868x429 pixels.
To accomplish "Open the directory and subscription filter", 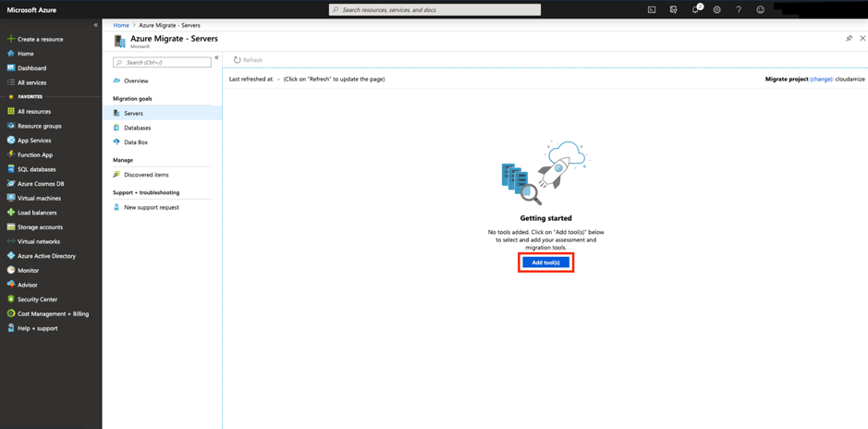I will point(673,10).
